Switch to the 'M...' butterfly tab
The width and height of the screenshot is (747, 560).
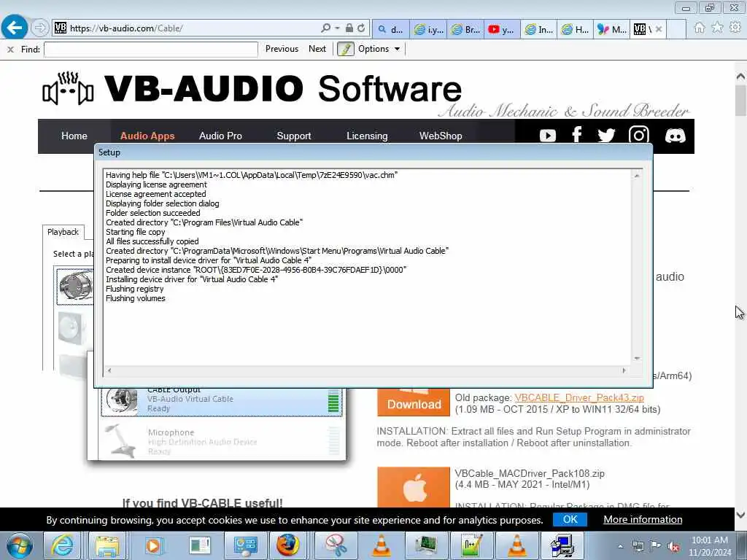click(613, 29)
